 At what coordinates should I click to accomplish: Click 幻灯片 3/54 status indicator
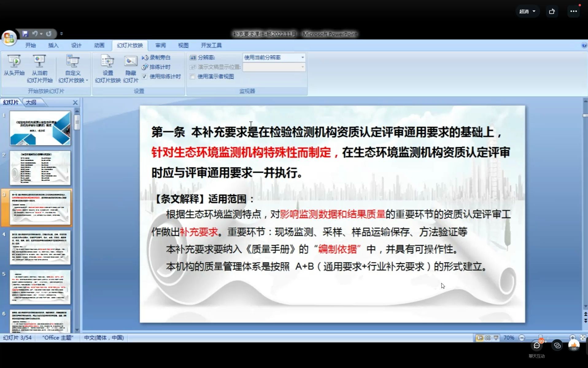(x=17, y=338)
